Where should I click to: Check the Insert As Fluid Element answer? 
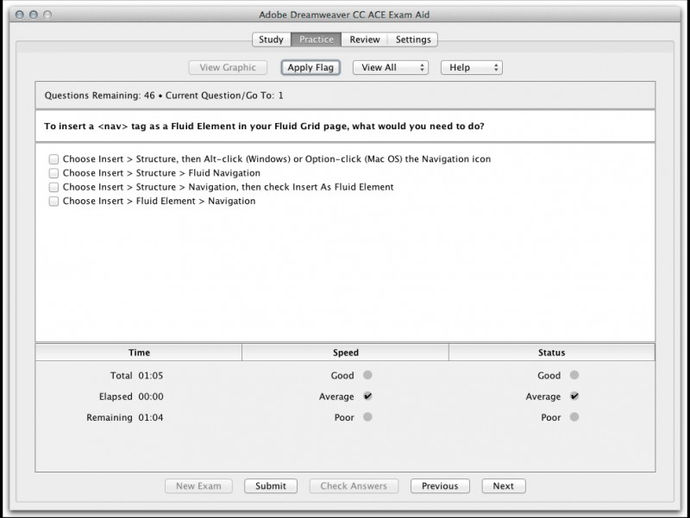click(x=54, y=187)
